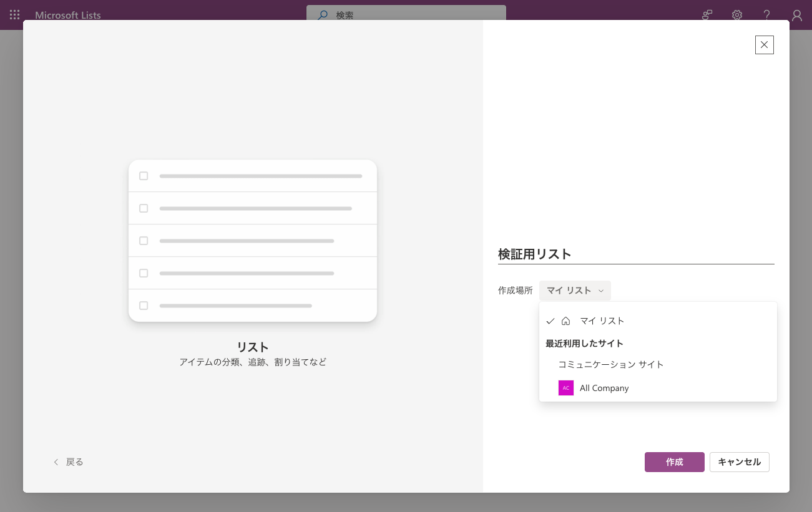The height and width of the screenshot is (512, 812).
Task: Edit the list name field 検証用リスト
Action: click(636, 254)
